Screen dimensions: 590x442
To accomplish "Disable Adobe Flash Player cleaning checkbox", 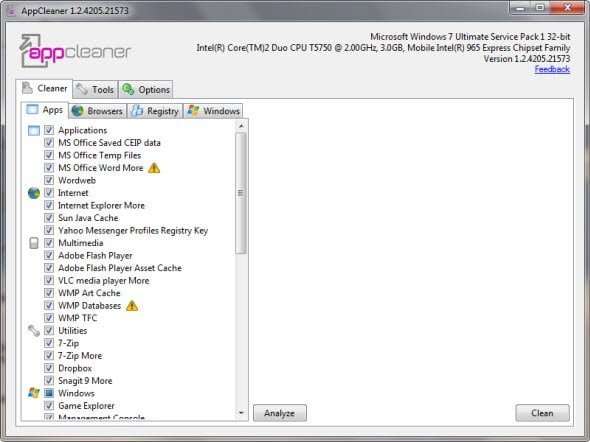I will tap(49, 255).
